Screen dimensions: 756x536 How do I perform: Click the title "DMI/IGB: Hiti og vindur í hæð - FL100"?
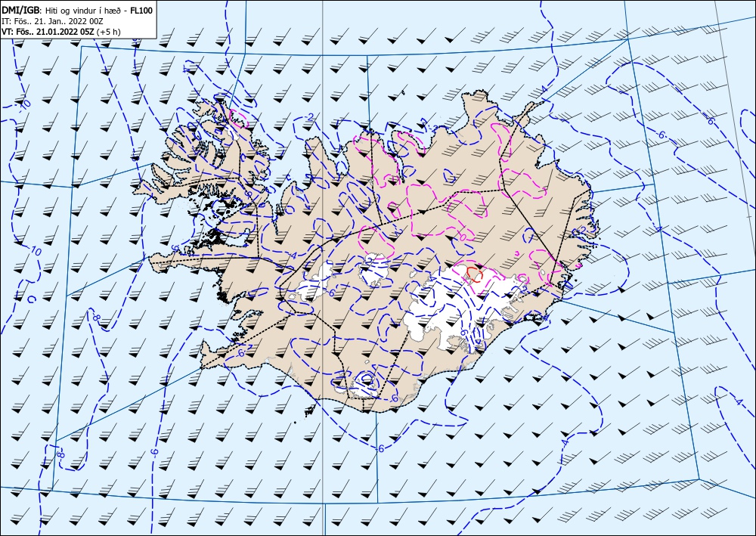(77, 10)
